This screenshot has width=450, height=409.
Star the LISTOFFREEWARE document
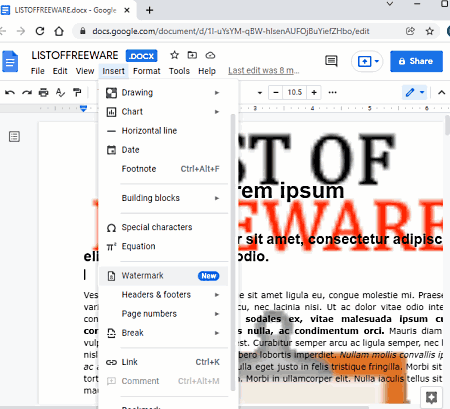(x=174, y=55)
